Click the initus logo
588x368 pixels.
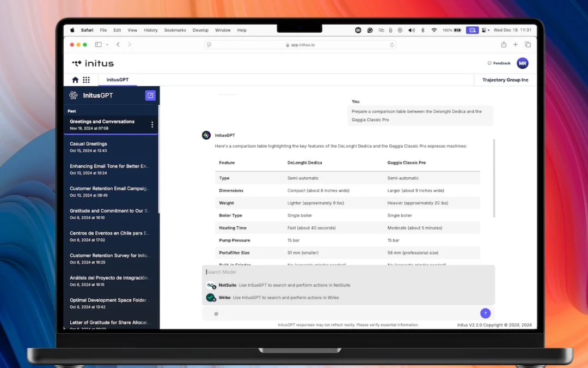click(x=93, y=63)
